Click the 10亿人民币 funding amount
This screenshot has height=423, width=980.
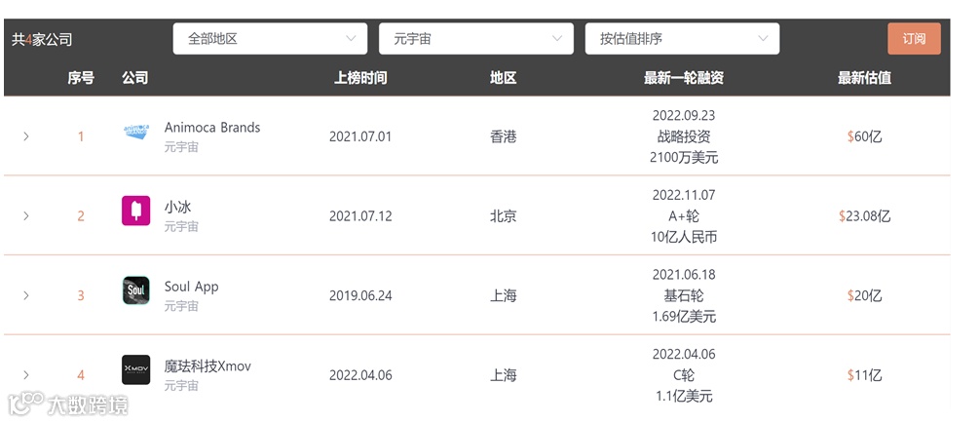684,237
